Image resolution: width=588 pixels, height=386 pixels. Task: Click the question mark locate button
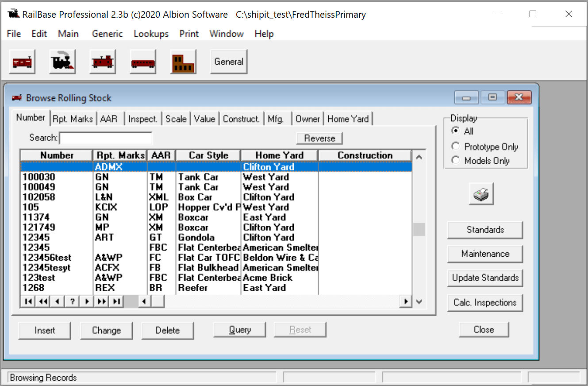coord(72,301)
